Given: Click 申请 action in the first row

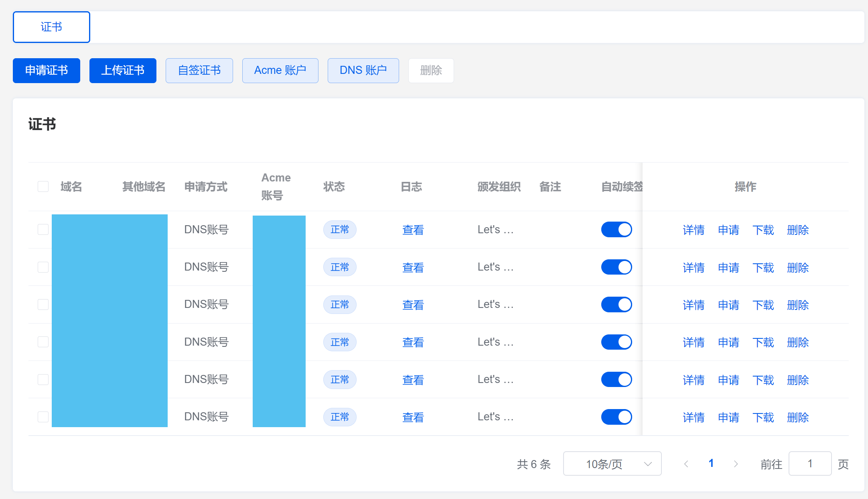Looking at the screenshot, I should click(x=728, y=230).
